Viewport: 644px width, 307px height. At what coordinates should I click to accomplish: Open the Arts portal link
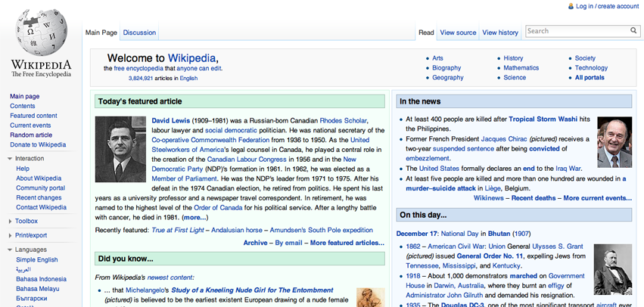437,58
